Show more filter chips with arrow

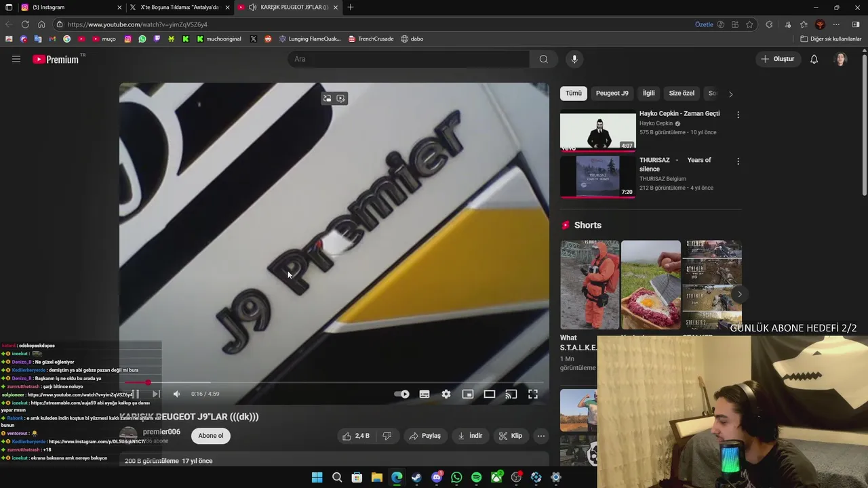(x=730, y=94)
